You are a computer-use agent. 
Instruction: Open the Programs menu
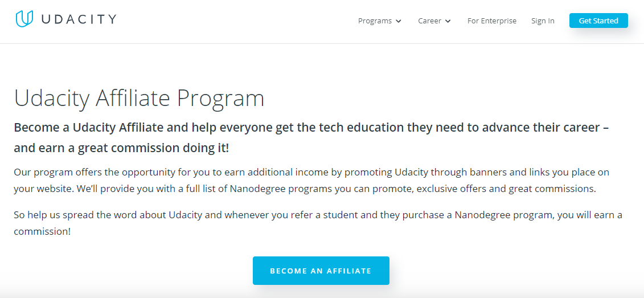pyautogui.click(x=375, y=21)
